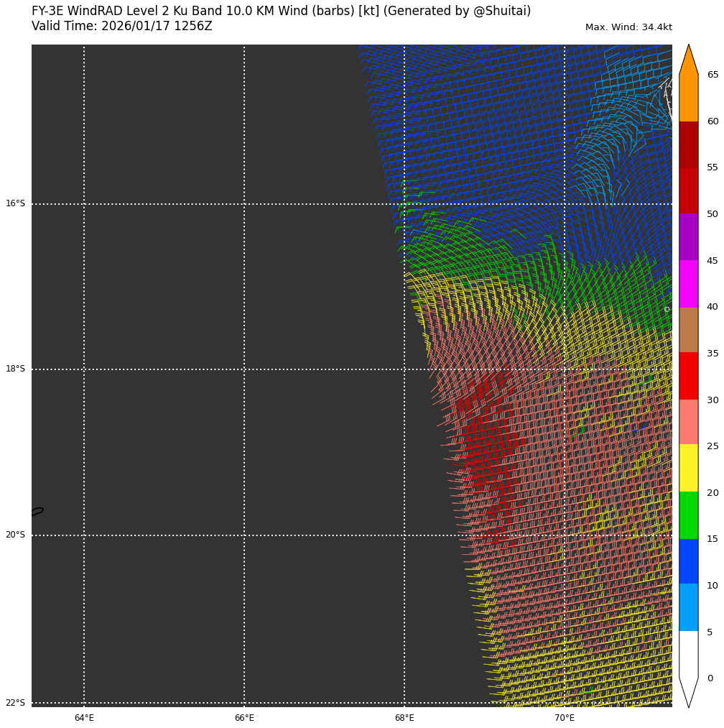Select the green 15-20 kt colorbar segment

click(x=688, y=515)
